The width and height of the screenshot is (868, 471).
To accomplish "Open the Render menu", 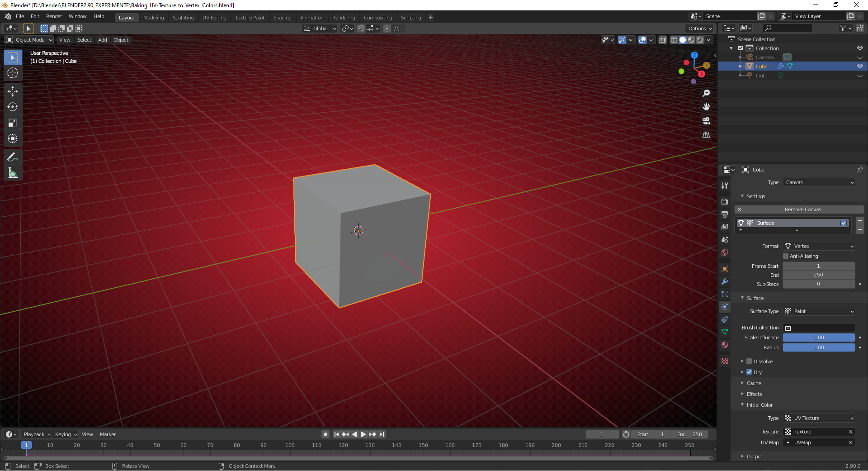I will tap(54, 16).
